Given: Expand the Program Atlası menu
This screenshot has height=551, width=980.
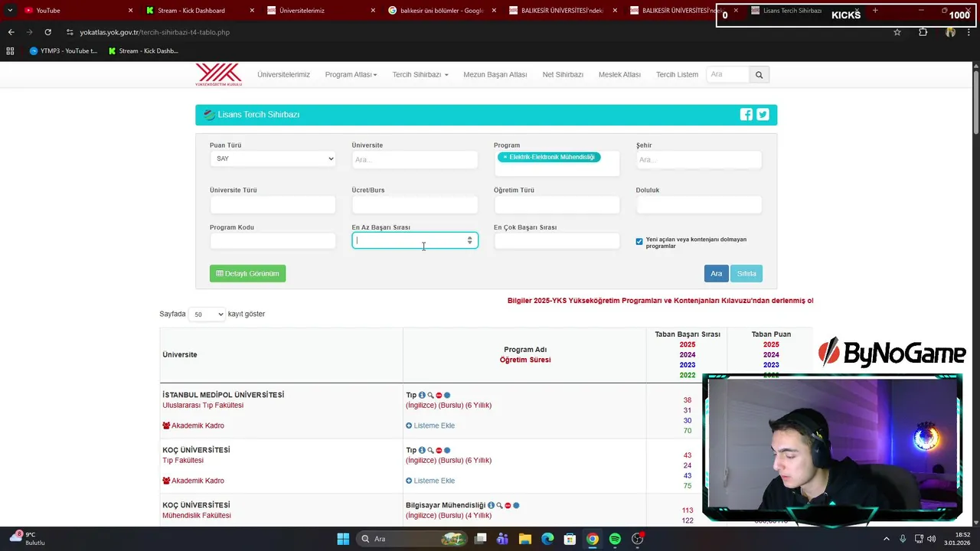Looking at the screenshot, I should tap(351, 74).
